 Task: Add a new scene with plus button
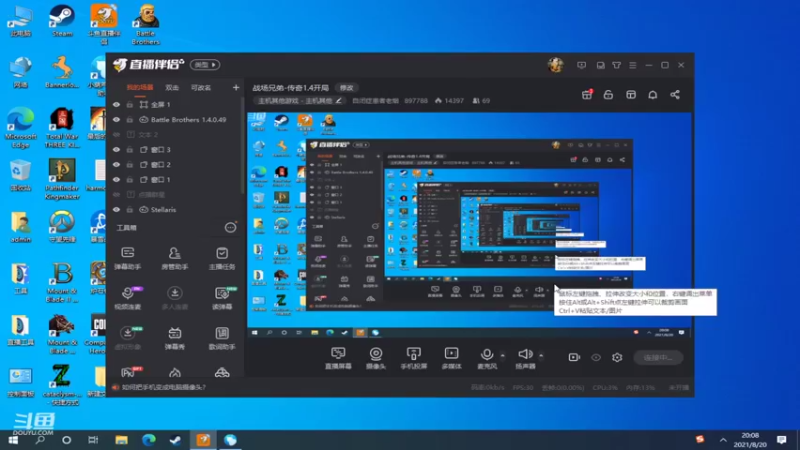[236, 88]
